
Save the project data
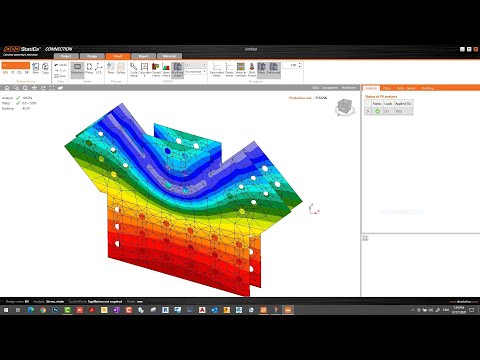60,76
